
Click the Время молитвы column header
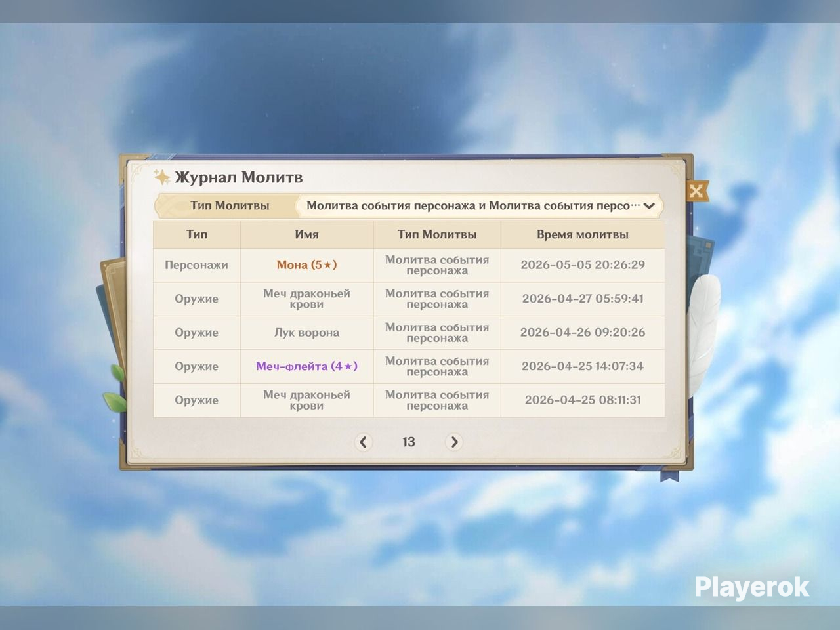coord(583,234)
